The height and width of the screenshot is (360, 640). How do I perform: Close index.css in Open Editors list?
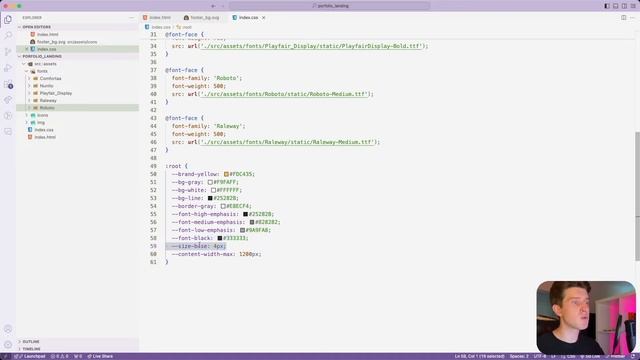click(x=27, y=49)
